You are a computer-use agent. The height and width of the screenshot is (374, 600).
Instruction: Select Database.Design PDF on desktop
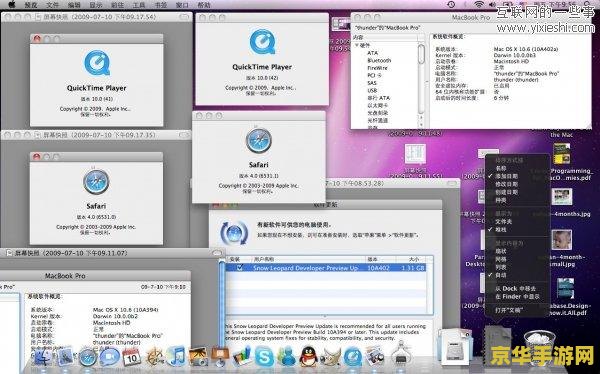tap(565, 288)
